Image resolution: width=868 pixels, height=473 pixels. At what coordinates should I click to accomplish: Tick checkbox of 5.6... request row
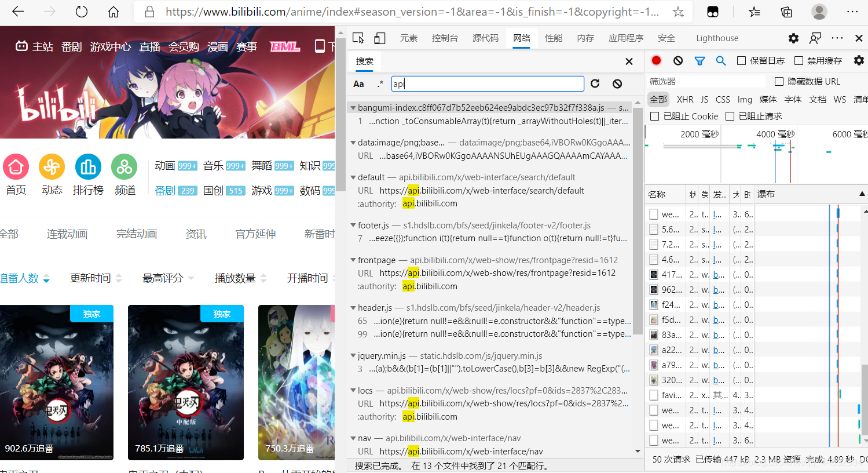(x=654, y=230)
